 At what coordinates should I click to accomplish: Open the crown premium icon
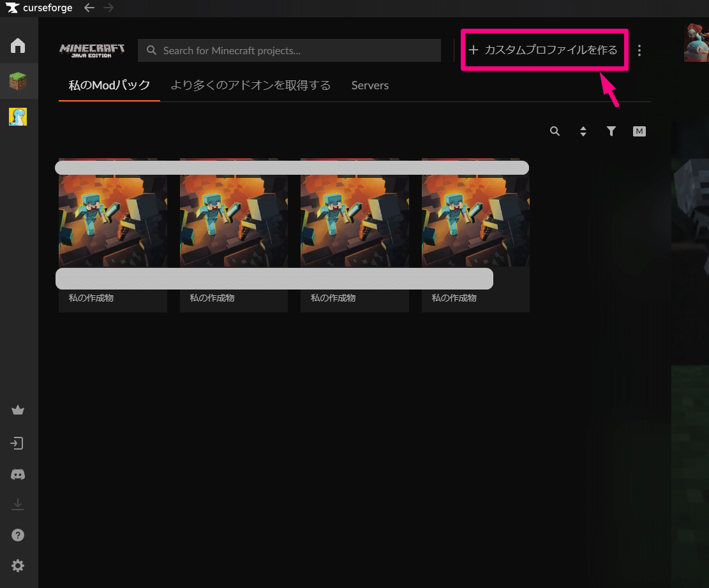18,410
